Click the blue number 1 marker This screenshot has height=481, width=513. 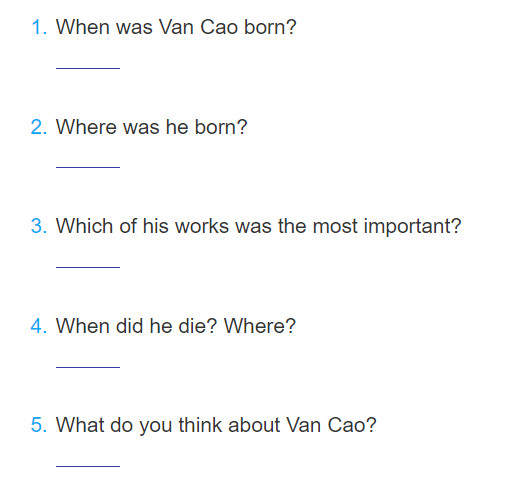[39, 27]
